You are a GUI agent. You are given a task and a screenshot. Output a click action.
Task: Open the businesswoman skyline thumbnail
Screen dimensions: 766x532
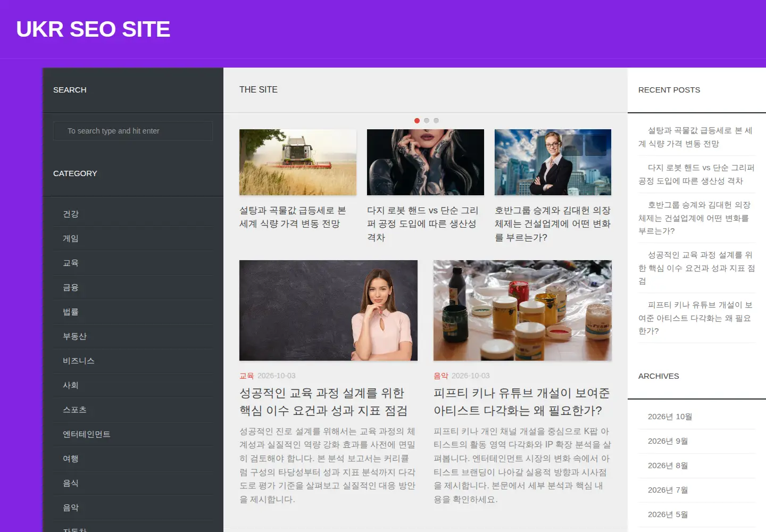pyautogui.click(x=553, y=162)
